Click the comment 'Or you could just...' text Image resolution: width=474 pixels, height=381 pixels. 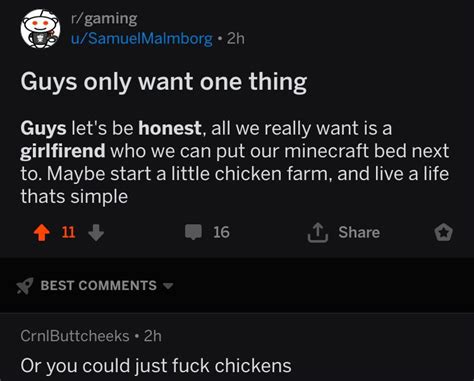click(156, 366)
